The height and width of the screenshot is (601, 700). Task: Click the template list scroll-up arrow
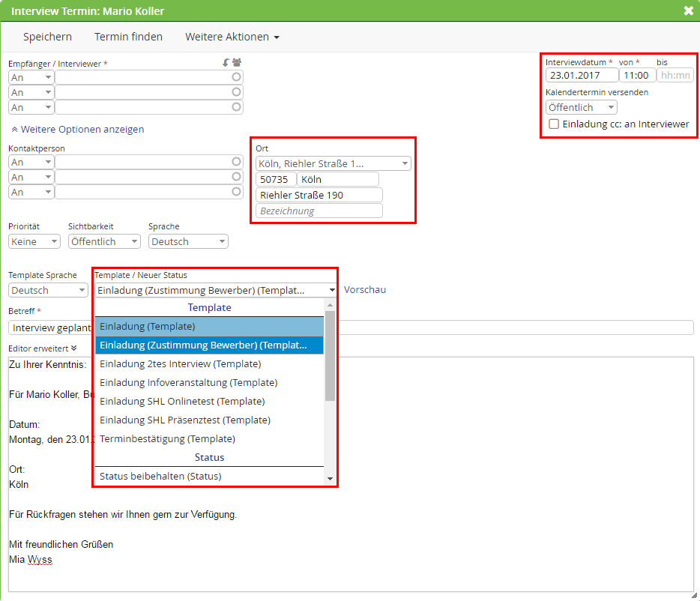(x=330, y=306)
